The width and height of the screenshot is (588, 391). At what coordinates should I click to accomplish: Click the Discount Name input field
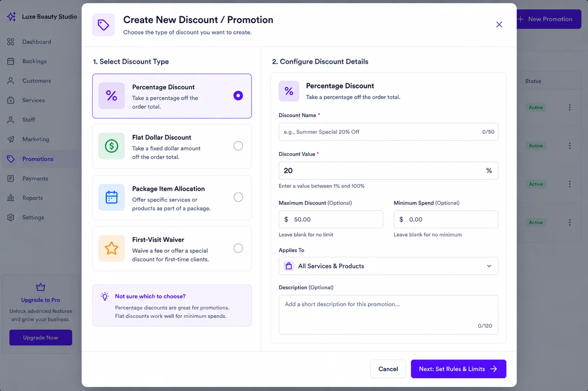pos(388,132)
